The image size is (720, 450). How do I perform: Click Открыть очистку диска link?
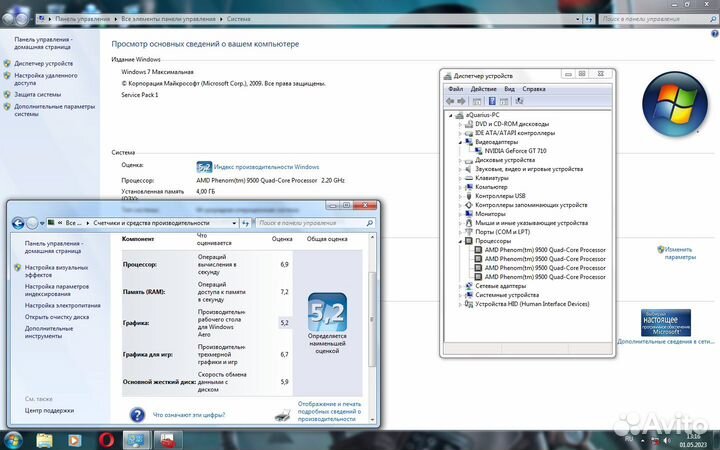pyautogui.click(x=57, y=317)
